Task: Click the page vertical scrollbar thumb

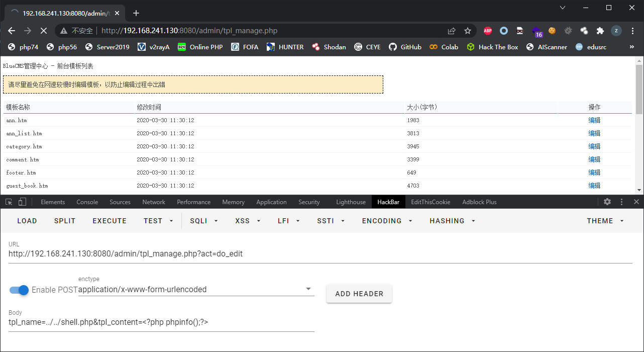Action: 639,89
